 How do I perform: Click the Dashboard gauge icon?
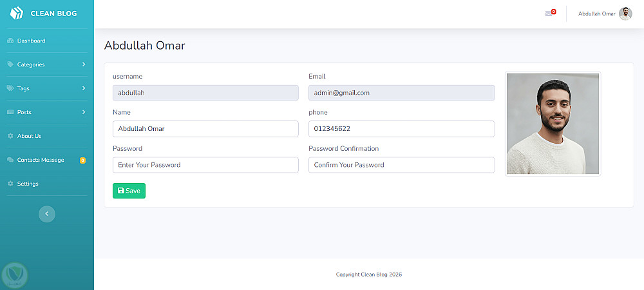[x=10, y=41]
